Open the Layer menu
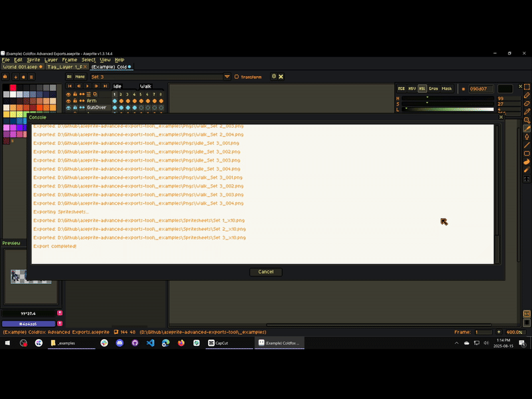This screenshot has height=399, width=532. point(51,60)
